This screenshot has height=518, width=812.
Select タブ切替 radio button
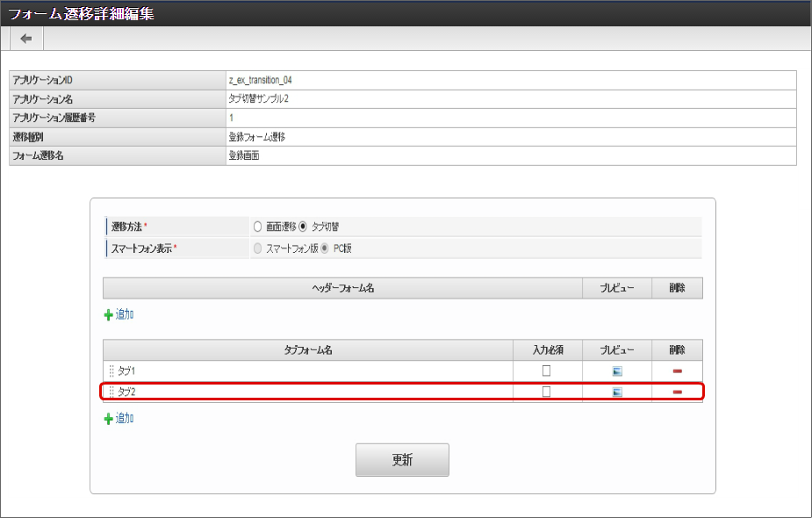303,227
